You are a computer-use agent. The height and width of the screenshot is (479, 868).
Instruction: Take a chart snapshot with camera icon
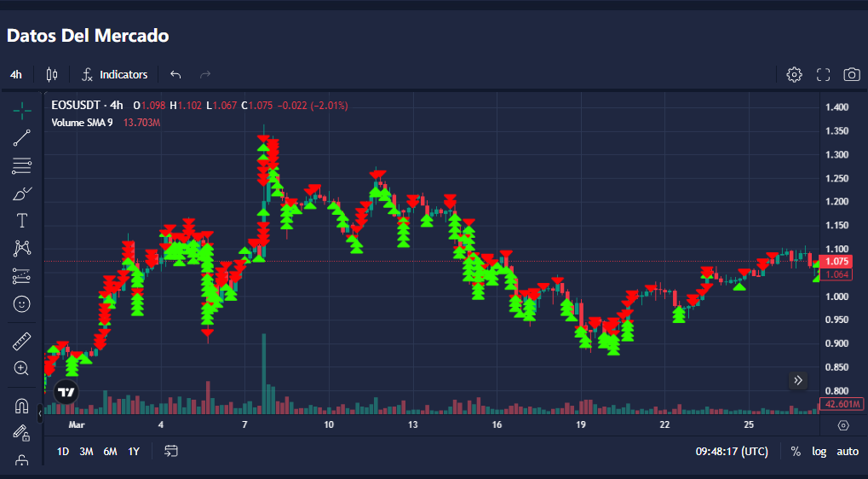tap(851, 75)
